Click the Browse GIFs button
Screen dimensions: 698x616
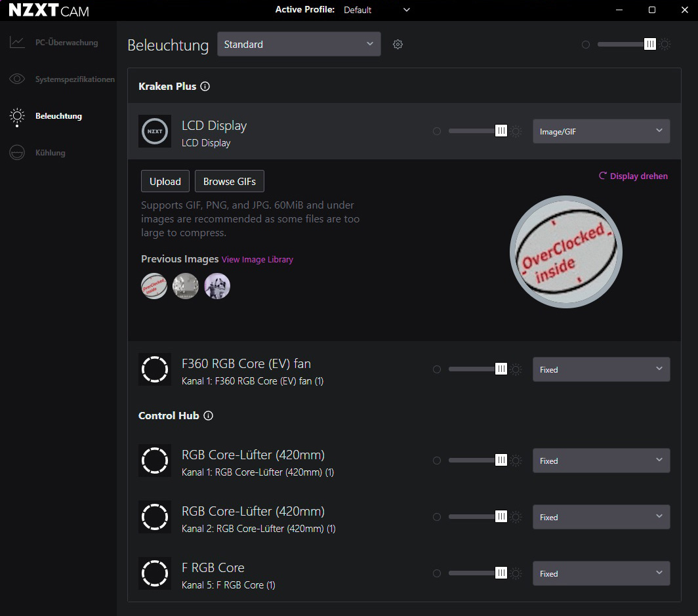coord(229,181)
